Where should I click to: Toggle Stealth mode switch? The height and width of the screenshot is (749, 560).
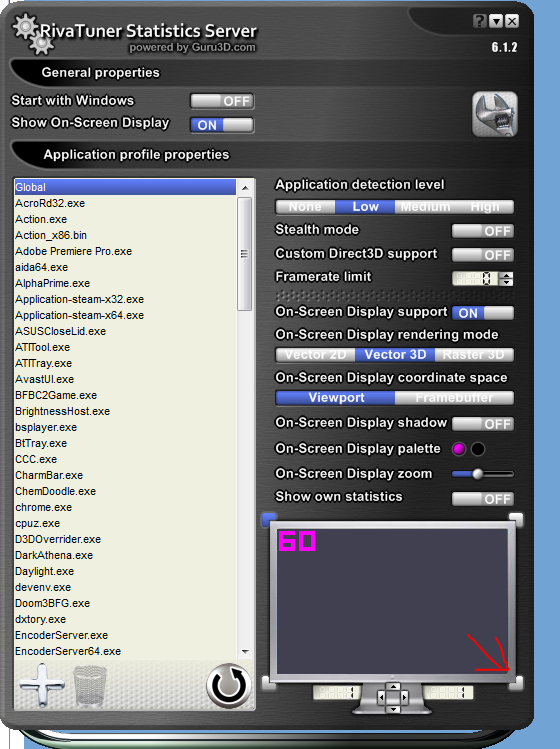tap(483, 231)
